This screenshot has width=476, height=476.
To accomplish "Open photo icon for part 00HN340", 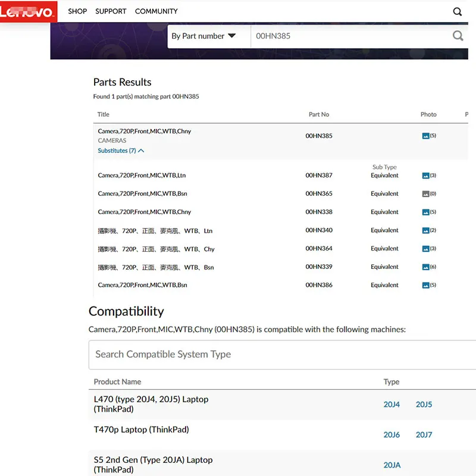I will pyautogui.click(x=425, y=230).
